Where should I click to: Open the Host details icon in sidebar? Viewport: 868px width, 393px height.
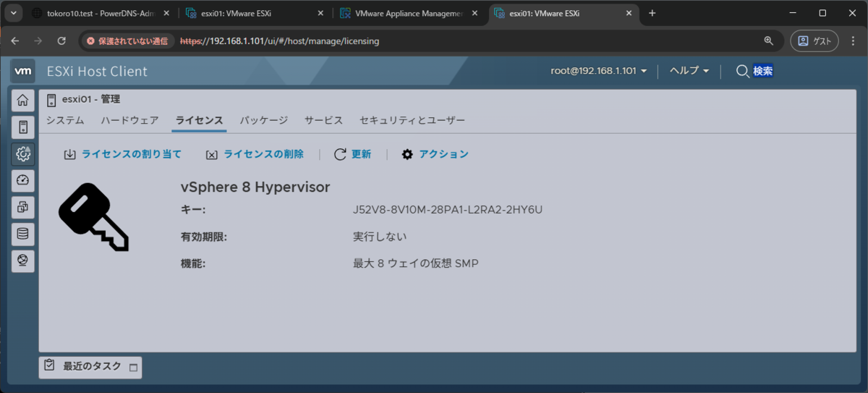pyautogui.click(x=22, y=128)
